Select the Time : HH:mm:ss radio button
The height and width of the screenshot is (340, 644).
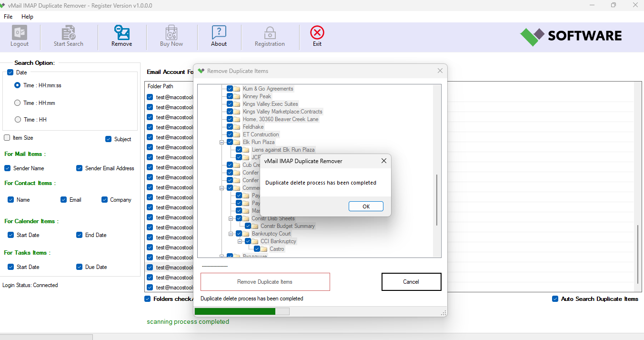click(18, 85)
